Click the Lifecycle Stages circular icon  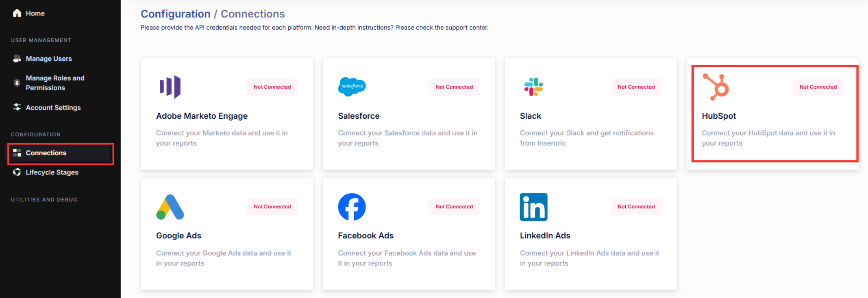[x=17, y=172]
